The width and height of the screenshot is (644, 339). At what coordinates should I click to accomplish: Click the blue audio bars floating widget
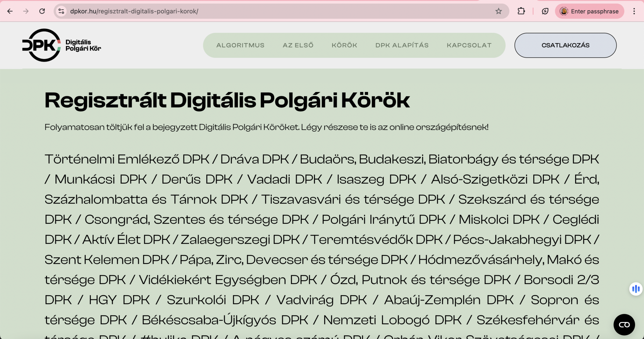(636, 289)
